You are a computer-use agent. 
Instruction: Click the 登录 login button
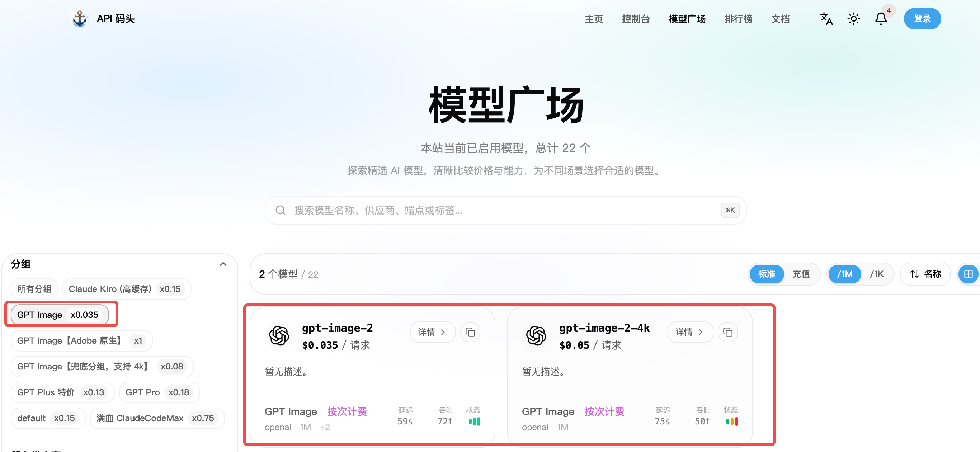922,19
